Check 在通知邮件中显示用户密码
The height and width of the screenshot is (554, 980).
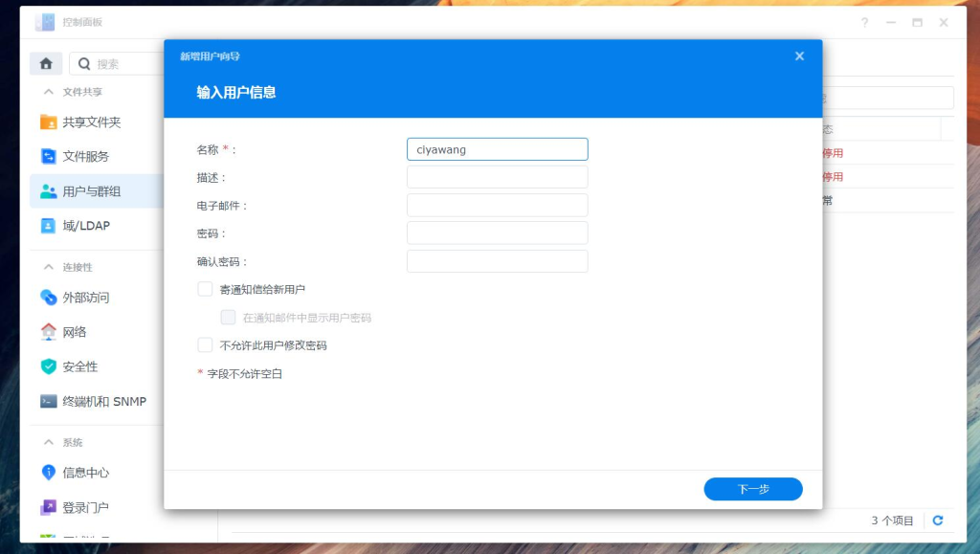tap(228, 317)
